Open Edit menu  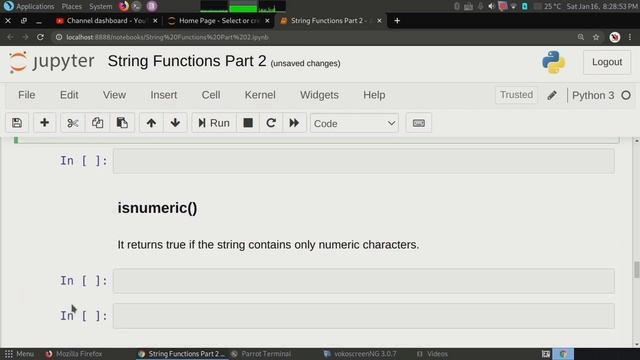(69, 95)
